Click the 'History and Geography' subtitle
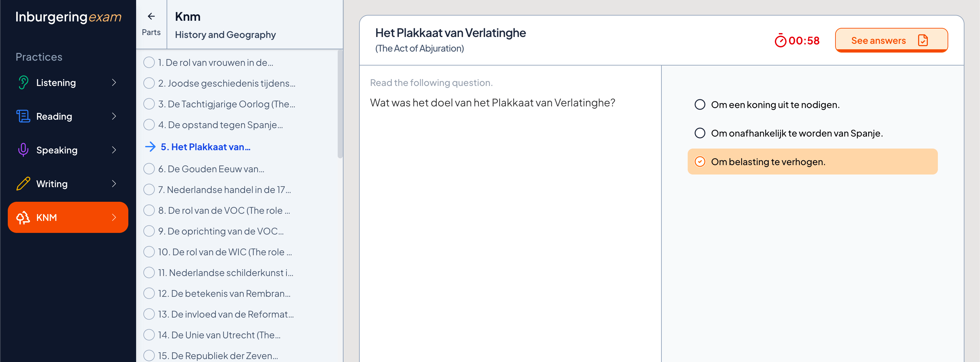Image resolution: width=980 pixels, height=362 pixels. [225, 35]
